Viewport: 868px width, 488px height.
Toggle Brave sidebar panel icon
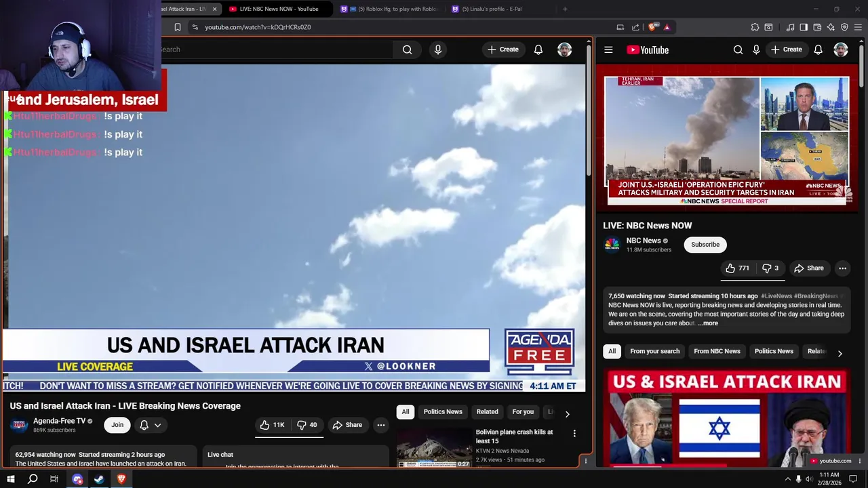(804, 27)
